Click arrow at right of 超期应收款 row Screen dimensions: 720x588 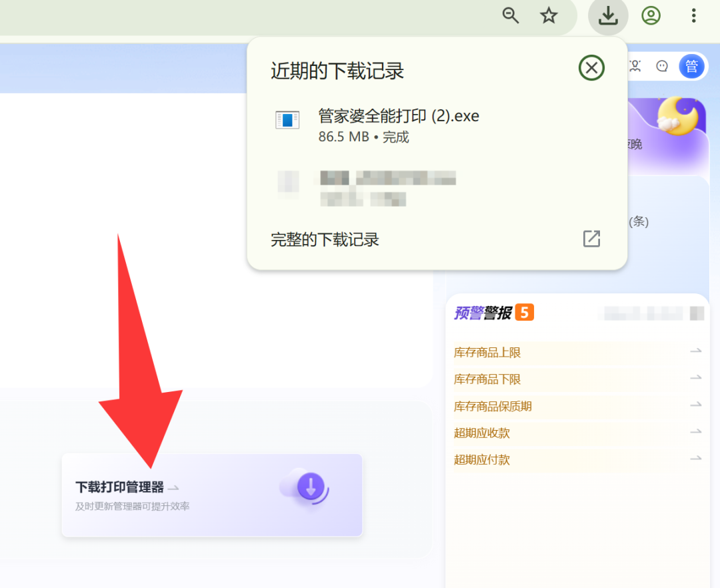coord(695,431)
